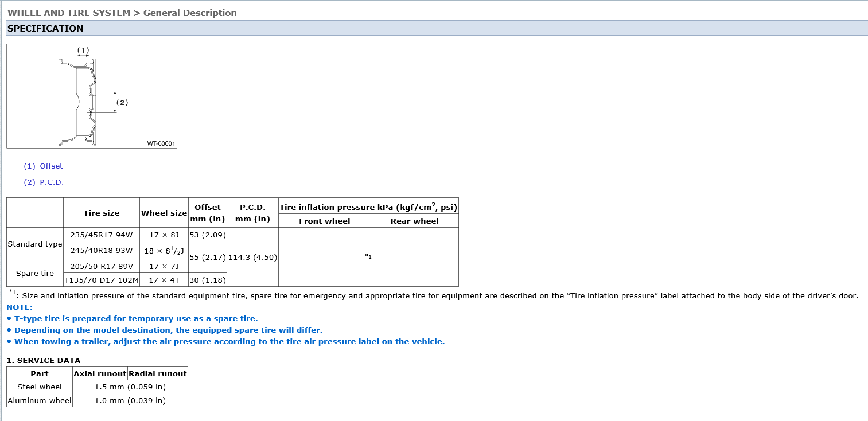Select the 245/40R18 93W tire size cell
The height and width of the screenshot is (421, 868).
102,250
